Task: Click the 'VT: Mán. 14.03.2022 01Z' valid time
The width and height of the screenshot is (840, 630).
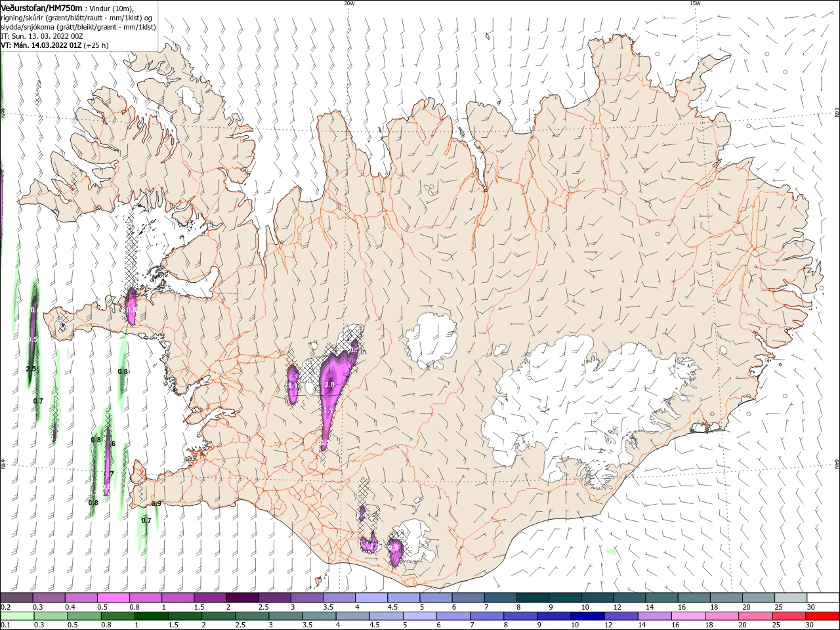Action: pos(41,45)
